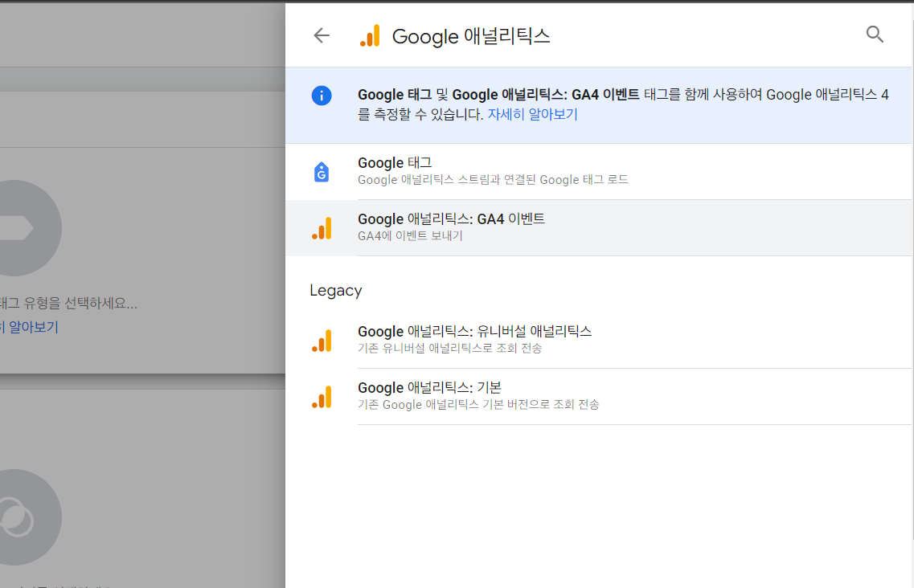
Task: Select Google 애널리틱스: 기본 tag type
Action: tap(599, 396)
